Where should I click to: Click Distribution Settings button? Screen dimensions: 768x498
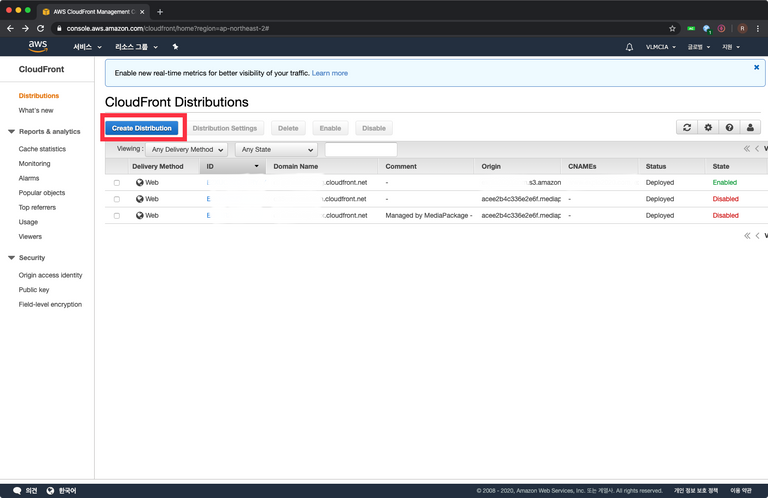coord(224,128)
